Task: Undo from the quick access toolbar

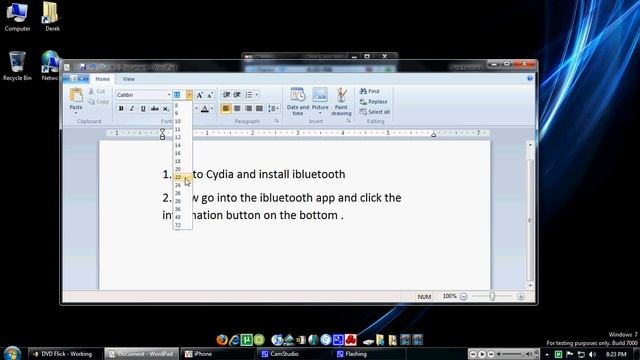Action: pyautogui.click(x=93, y=67)
